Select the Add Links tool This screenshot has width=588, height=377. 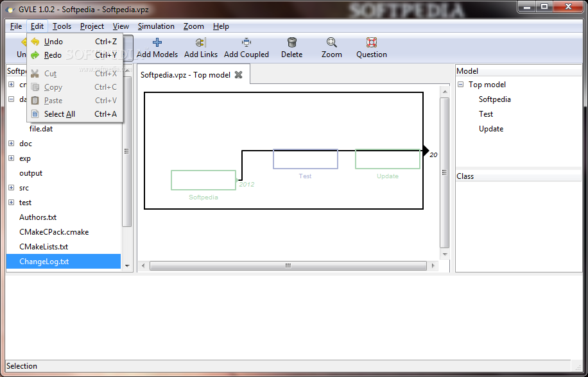[201, 47]
